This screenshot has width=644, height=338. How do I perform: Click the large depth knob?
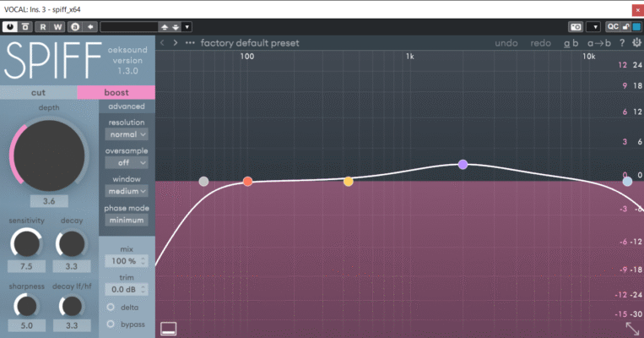pos(48,155)
